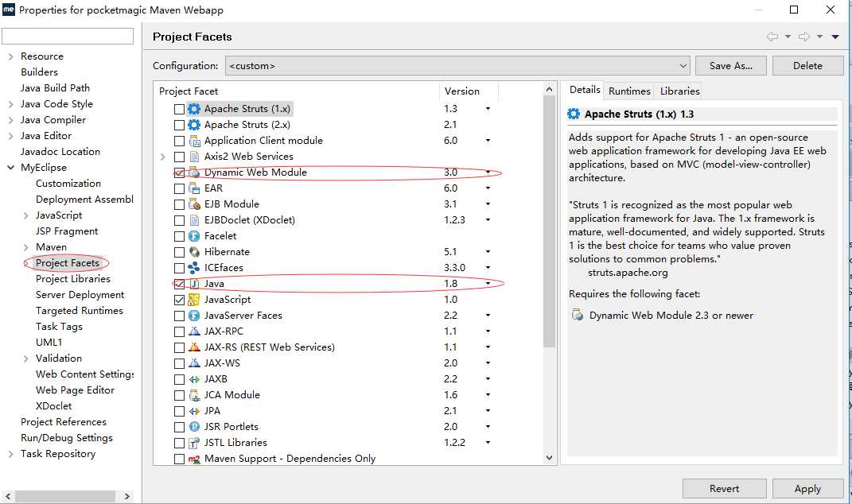Uncheck the Dynamic Web Module facet
The image size is (852, 504).
(x=179, y=173)
